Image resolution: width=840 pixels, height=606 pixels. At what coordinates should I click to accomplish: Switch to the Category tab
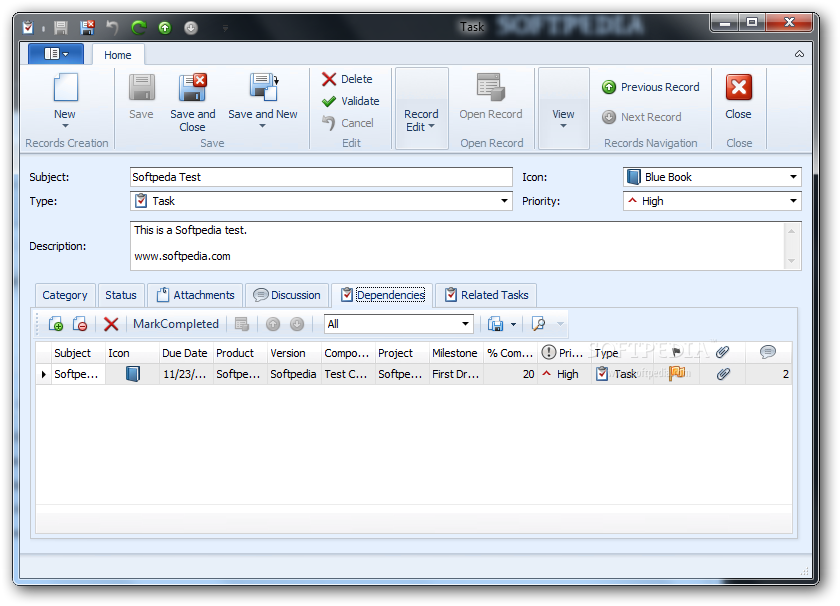click(x=65, y=295)
